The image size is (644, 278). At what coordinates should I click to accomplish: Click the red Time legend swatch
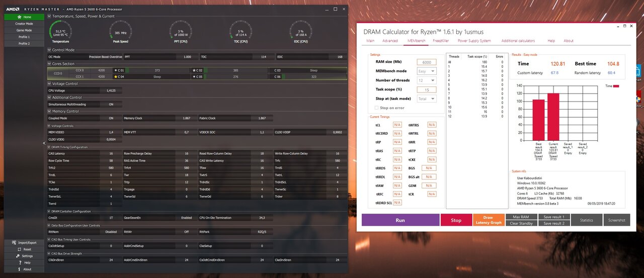pos(616,86)
